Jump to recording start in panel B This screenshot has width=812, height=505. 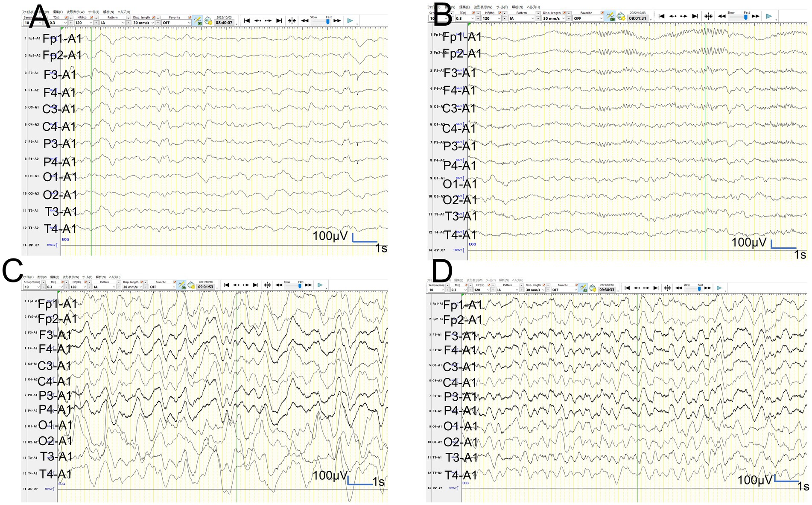(x=661, y=16)
